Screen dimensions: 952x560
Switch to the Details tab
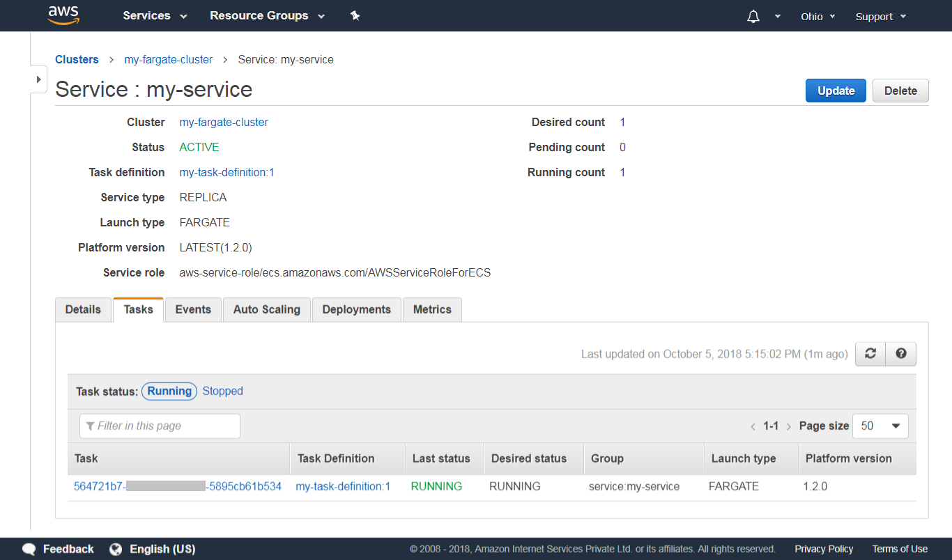pos(83,310)
